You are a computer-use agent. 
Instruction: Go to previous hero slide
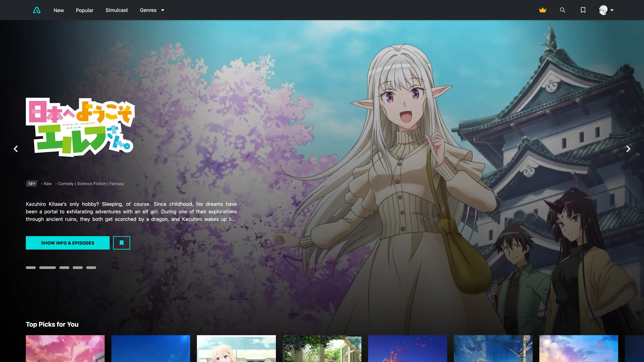(x=16, y=149)
